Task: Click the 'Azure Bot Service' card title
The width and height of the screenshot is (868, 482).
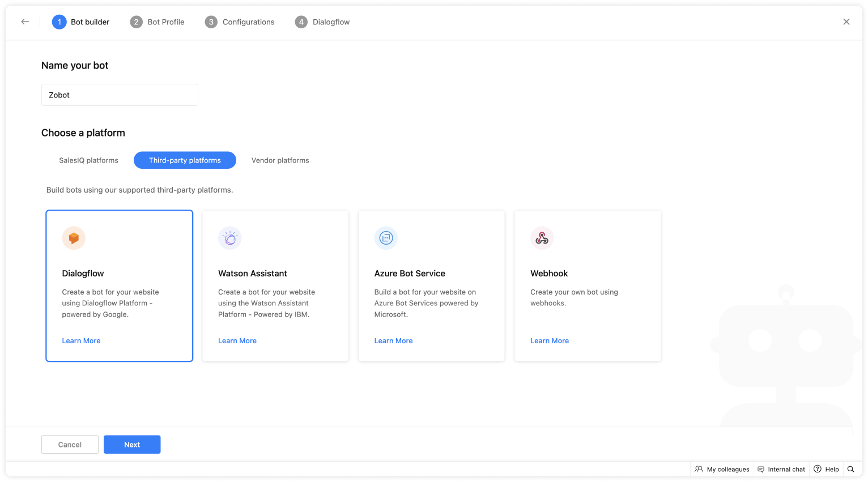Action: click(410, 273)
